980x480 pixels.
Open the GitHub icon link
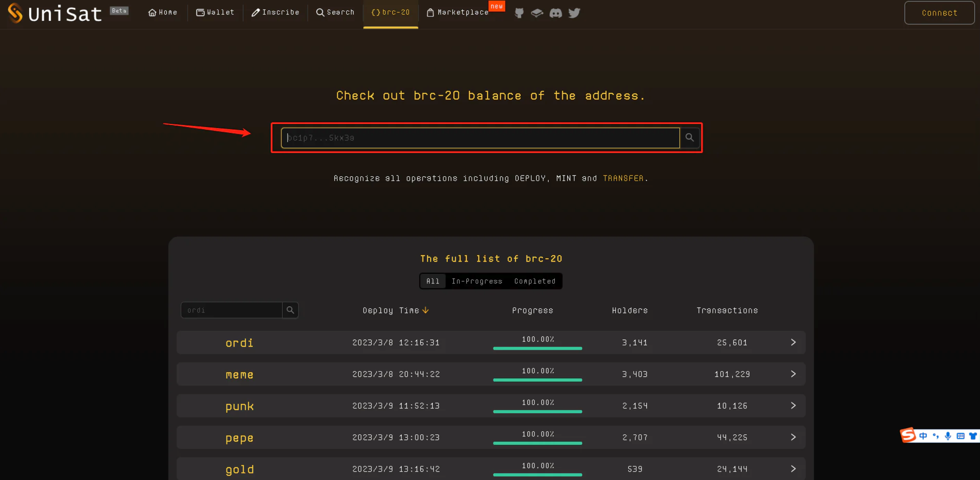(x=519, y=13)
